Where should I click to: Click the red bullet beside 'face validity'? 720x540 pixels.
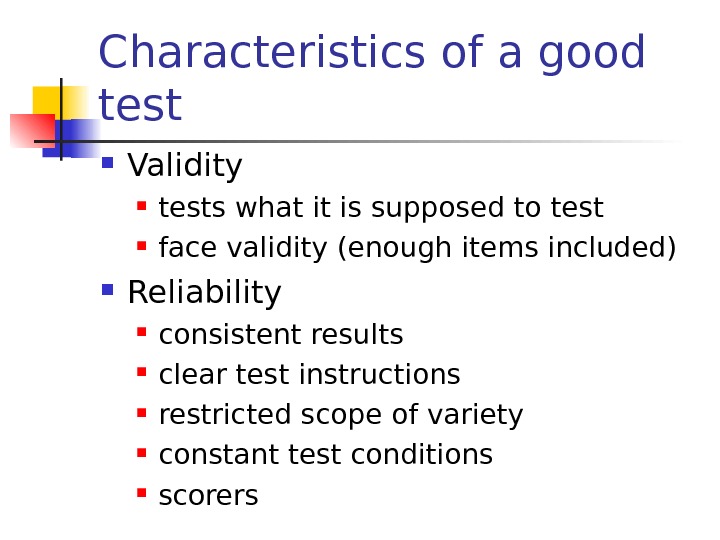tap(142, 244)
